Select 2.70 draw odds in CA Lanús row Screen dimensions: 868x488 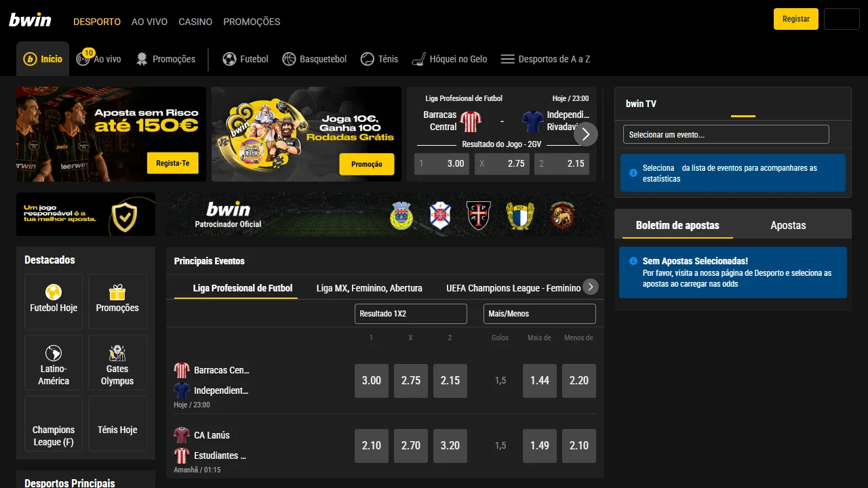coord(411,446)
